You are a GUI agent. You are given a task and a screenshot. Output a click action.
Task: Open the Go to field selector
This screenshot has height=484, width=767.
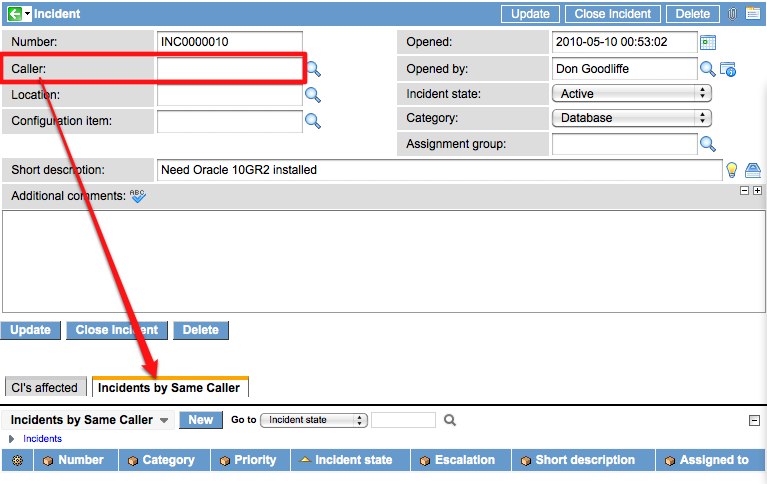pyautogui.click(x=314, y=420)
